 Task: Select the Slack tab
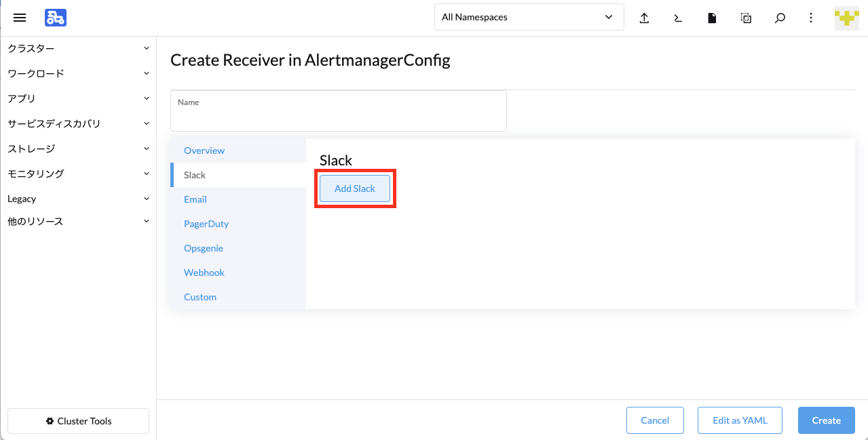pos(238,175)
